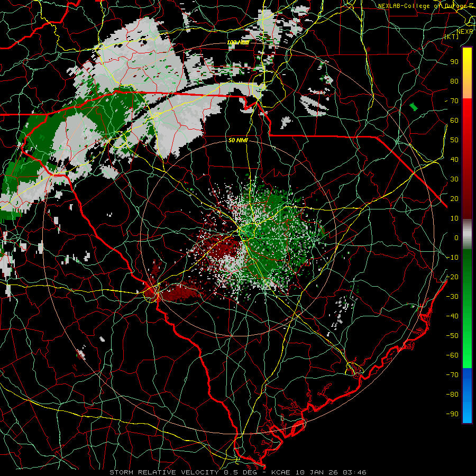Click the -20 value on velocity scale
This screenshot has height=476, width=476.
tap(452, 277)
